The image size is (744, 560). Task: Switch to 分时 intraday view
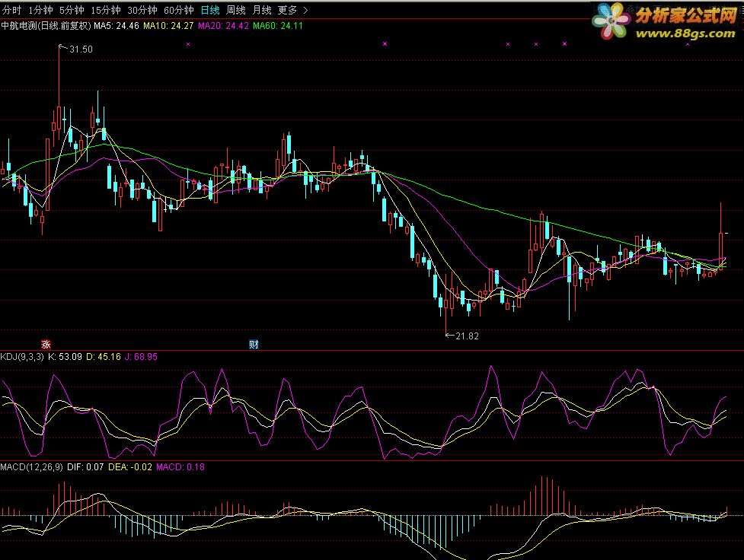point(12,10)
